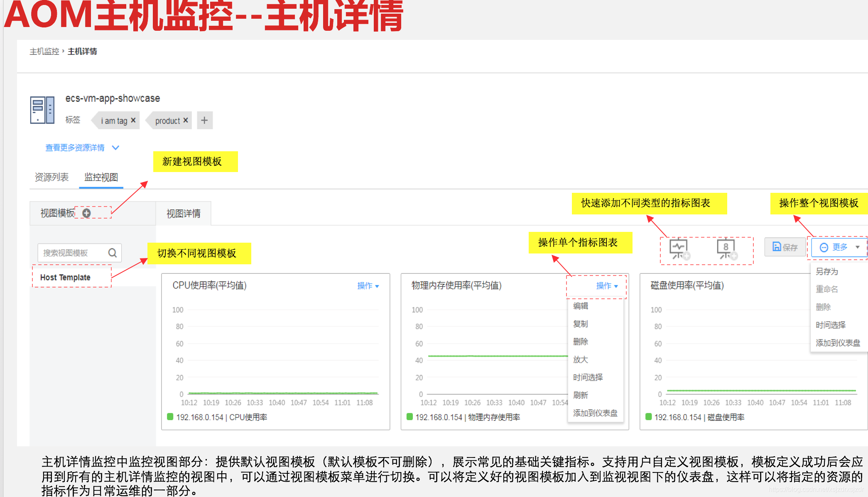Viewport: 868px width, 497px height.
Task: Remove the 'product' tag
Action: pos(186,120)
